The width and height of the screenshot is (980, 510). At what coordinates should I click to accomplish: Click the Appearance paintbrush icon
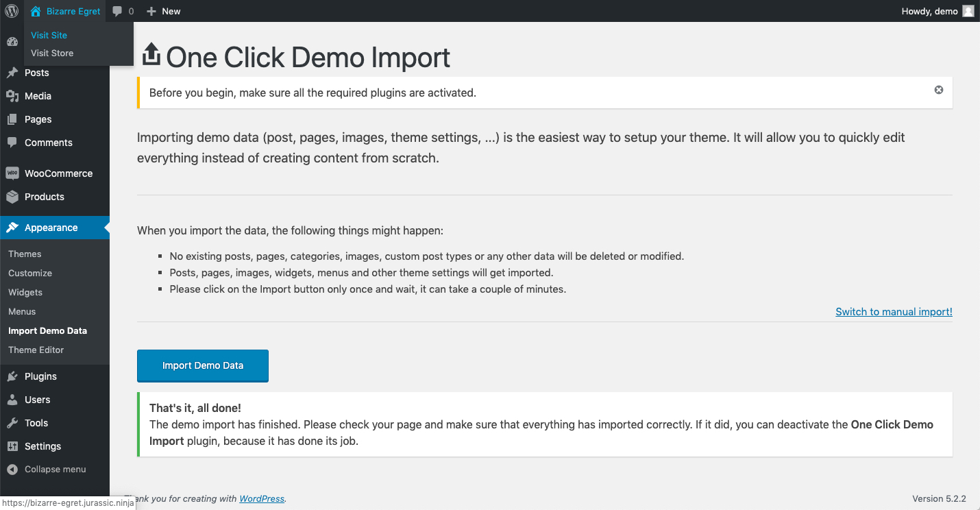click(12, 227)
